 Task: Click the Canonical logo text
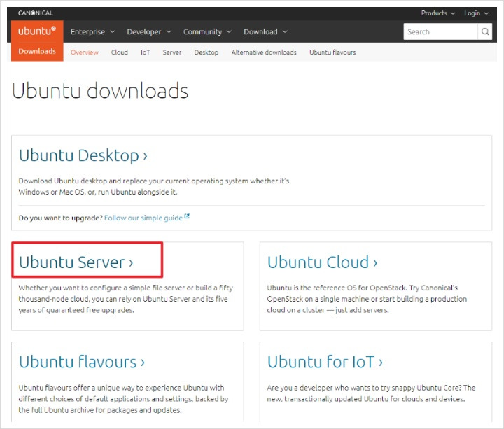(x=35, y=13)
